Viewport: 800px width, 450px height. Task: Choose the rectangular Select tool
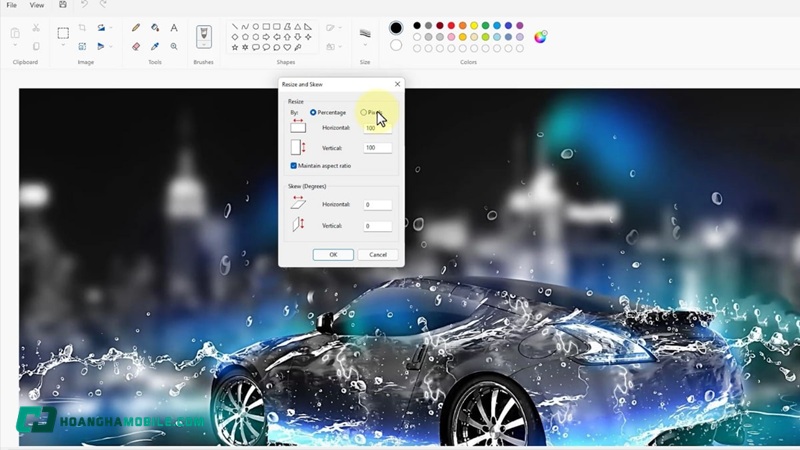click(x=63, y=33)
